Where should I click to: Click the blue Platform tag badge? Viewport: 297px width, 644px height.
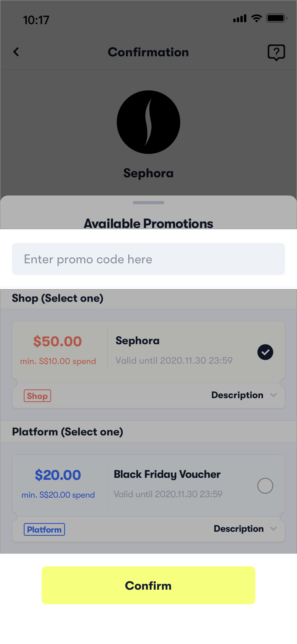(x=44, y=529)
